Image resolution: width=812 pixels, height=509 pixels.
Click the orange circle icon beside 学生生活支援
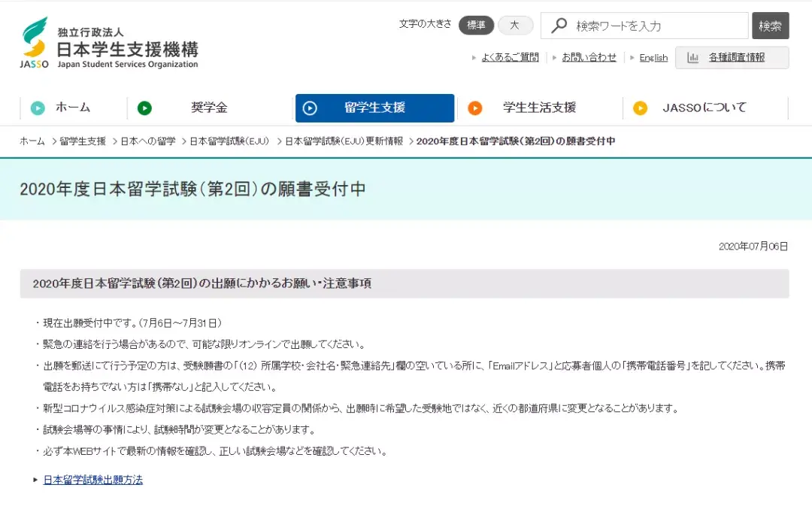click(x=475, y=108)
